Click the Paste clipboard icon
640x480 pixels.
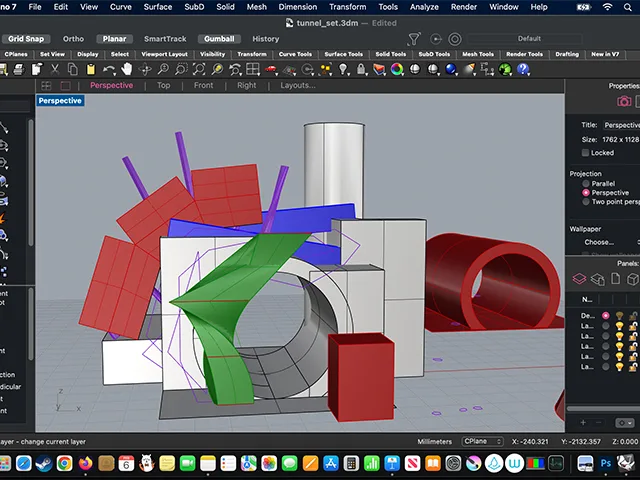91,69
